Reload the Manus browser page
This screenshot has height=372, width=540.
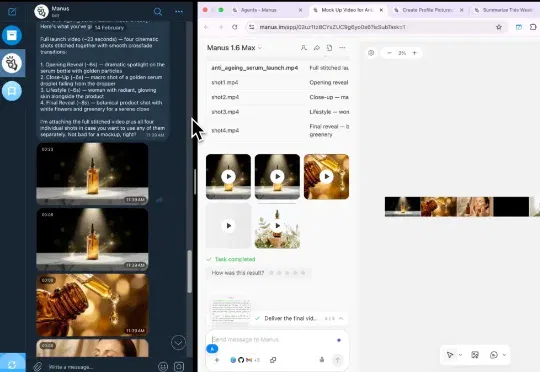(x=235, y=27)
